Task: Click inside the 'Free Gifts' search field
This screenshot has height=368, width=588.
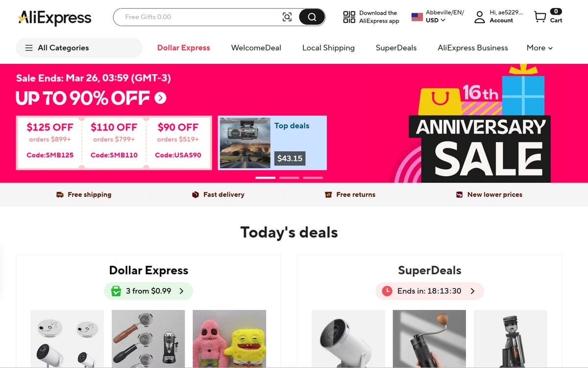Action: (196, 17)
